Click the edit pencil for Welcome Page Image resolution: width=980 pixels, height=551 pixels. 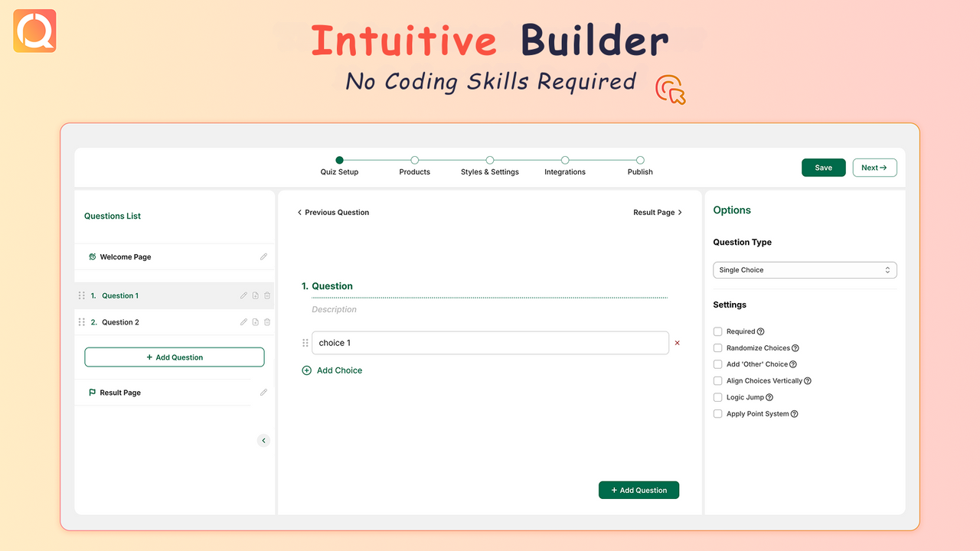(263, 257)
